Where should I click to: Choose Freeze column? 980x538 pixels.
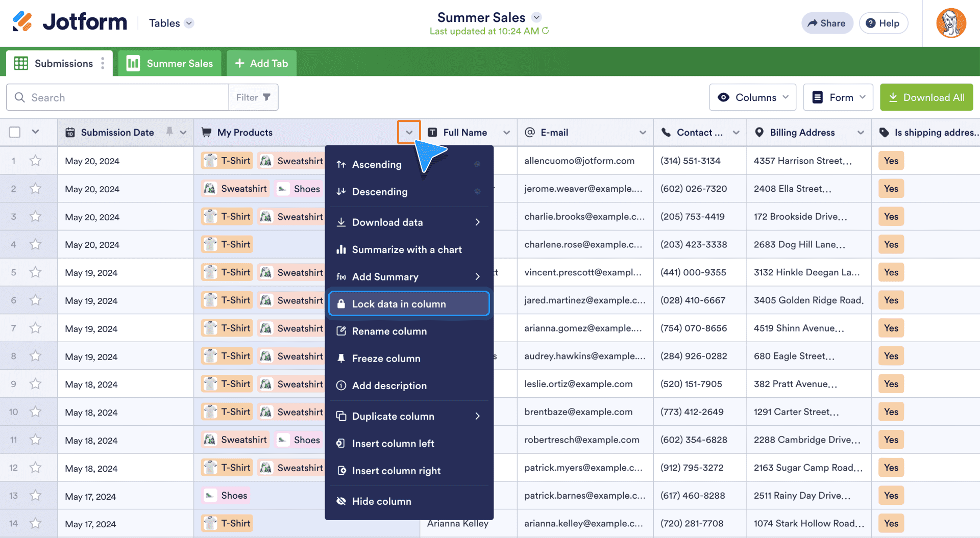coord(409,358)
